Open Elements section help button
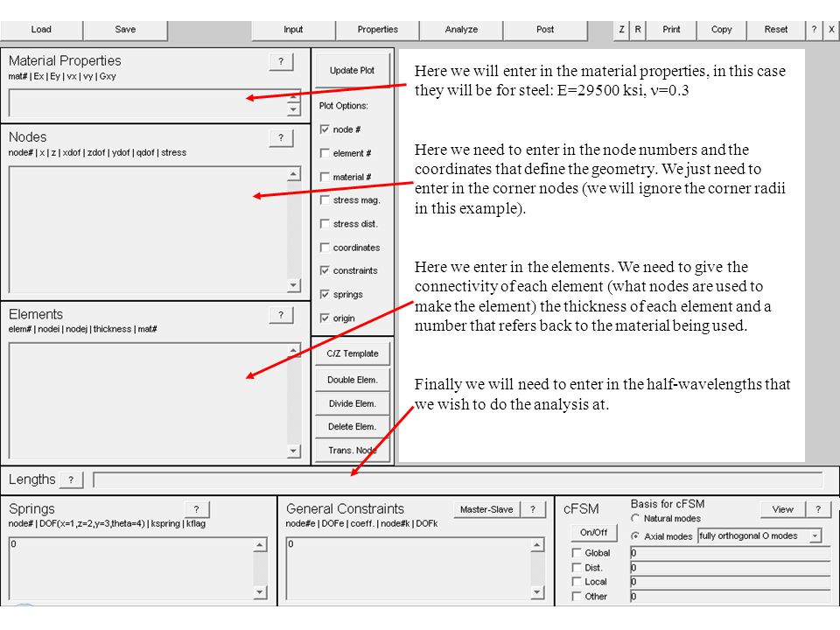This screenshot has height=630, width=840. point(281,315)
